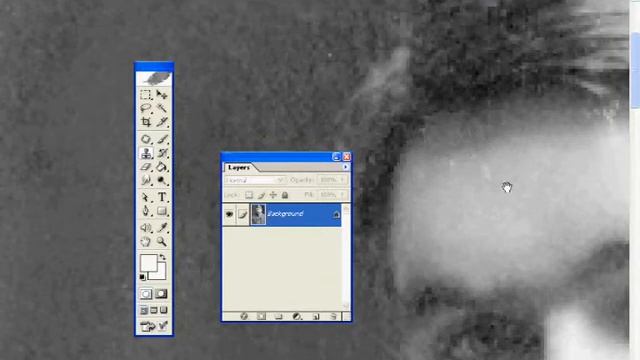Select the Burn tool

click(x=162, y=180)
